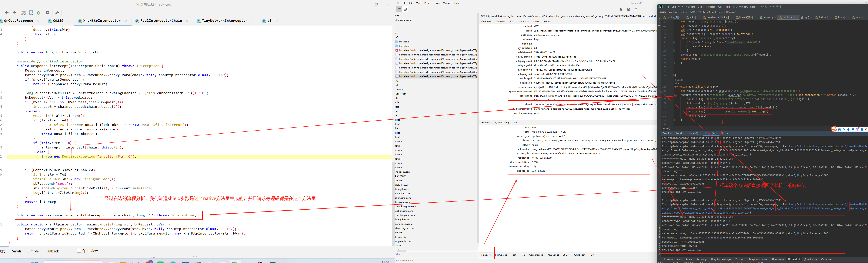Expand the homefeed folder in Charles tree
868x263 pixels.
coord(404,46)
